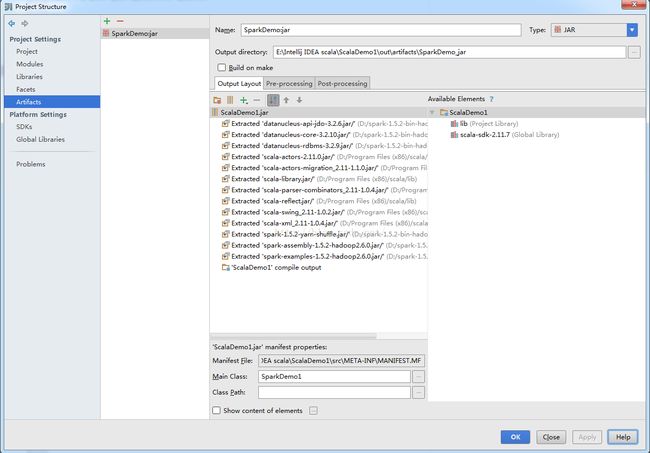This screenshot has height=453, width=650.
Task: Select Extracted scala-actors-2.11.0.jar entry
Action: [325, 157]
